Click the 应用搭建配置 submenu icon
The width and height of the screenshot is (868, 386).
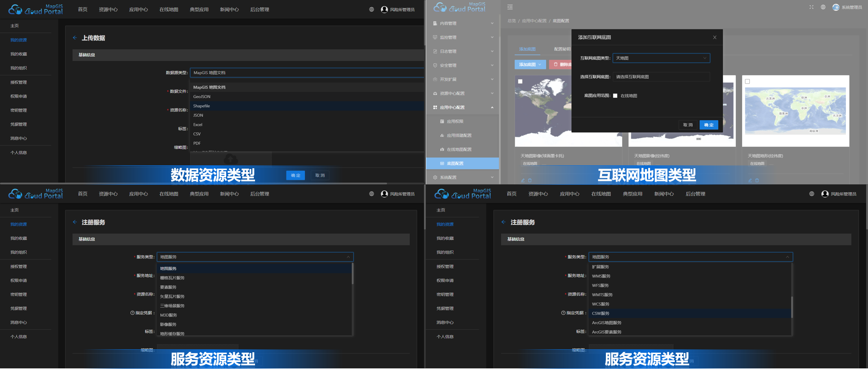442,135
